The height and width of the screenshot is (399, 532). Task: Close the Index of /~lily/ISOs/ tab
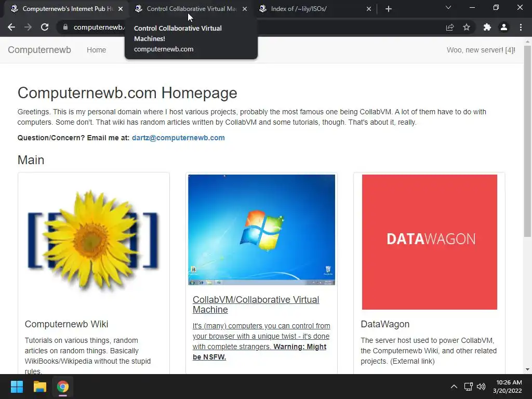point(369,9)
